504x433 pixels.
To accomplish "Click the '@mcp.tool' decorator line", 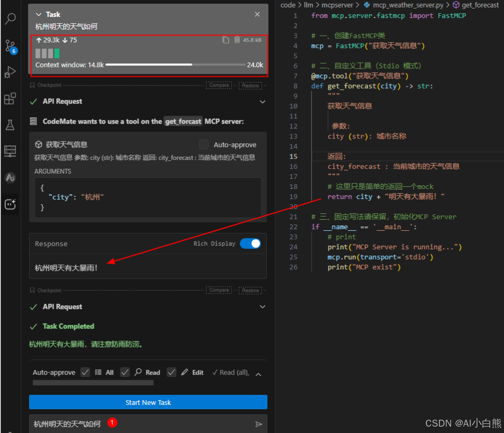I will click(360, 76).
